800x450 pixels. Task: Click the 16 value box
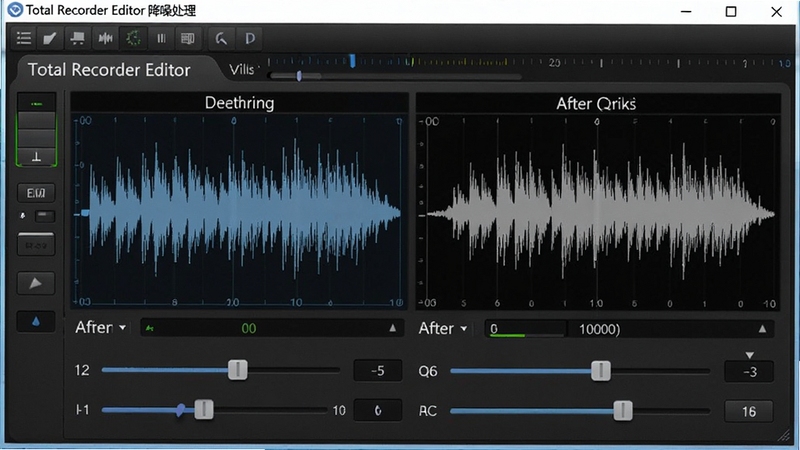click(749, 411)
